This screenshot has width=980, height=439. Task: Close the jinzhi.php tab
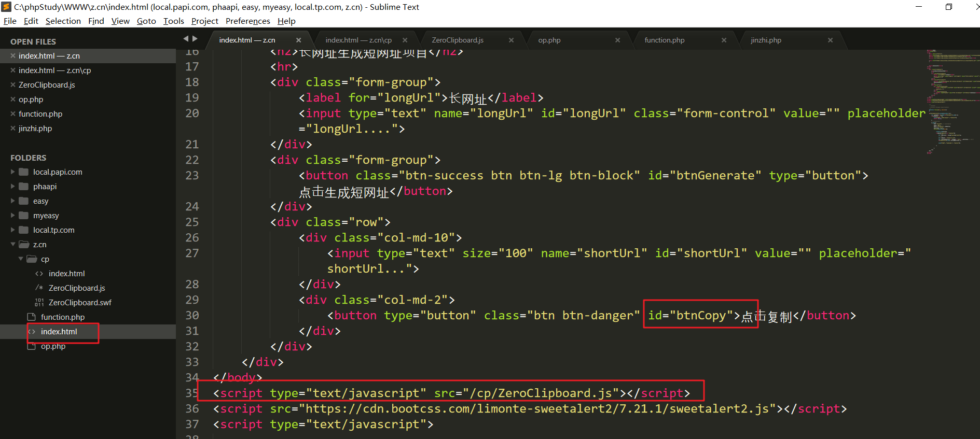click(830, 40)
